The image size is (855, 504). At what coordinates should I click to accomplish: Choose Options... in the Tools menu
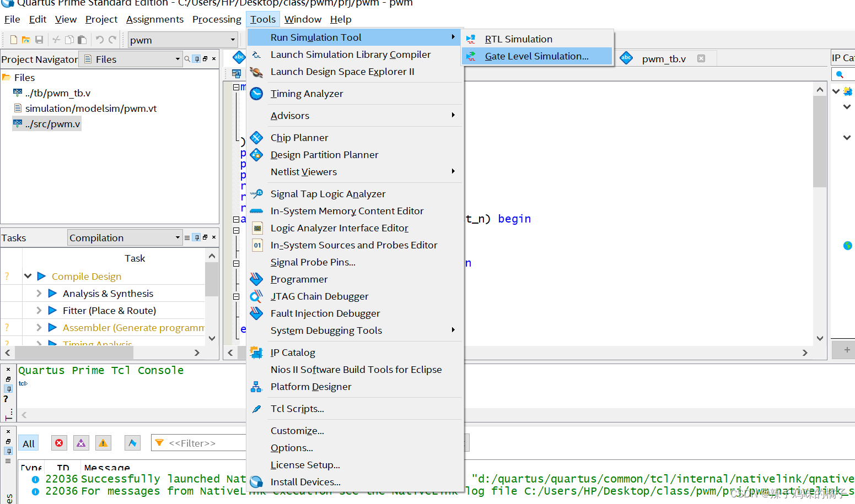pos(355,448)
